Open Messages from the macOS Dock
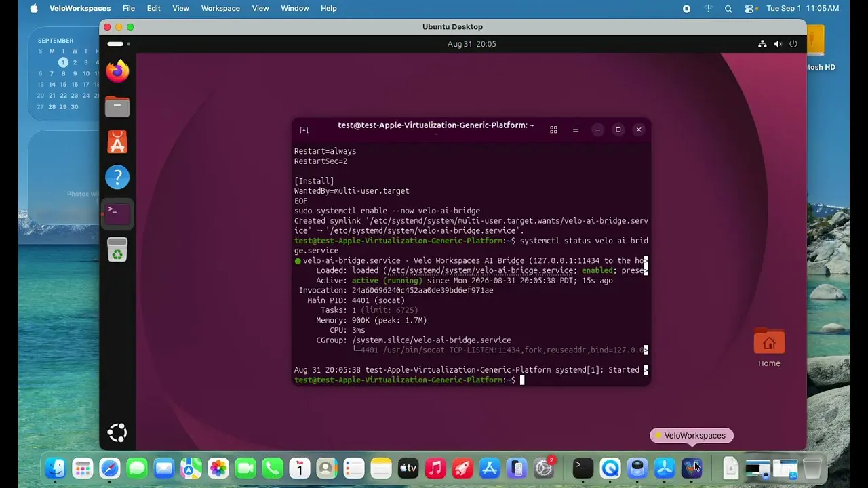 point(137,468)
